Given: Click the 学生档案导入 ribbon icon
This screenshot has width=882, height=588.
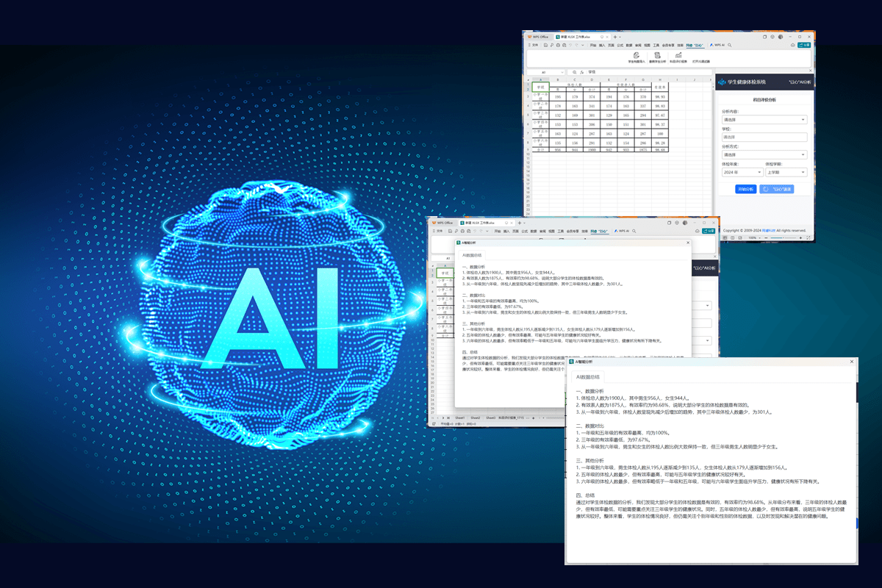Looking at the screenshot, I should 637,58.
